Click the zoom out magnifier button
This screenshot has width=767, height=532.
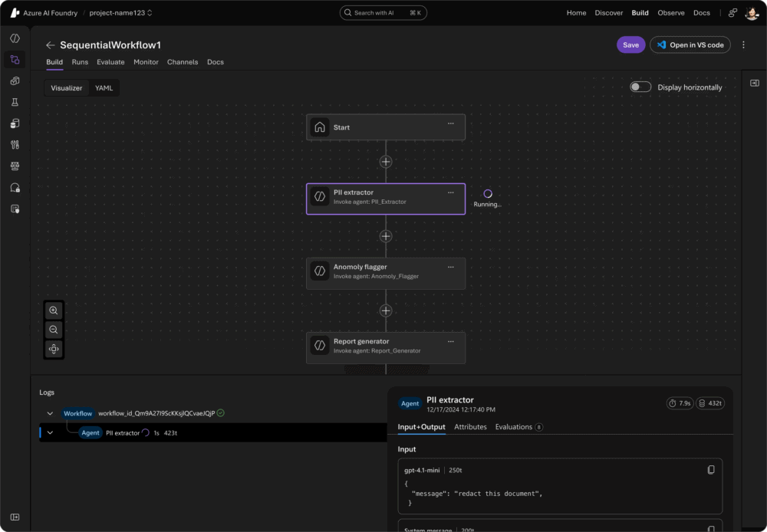(x=54, y=330)
